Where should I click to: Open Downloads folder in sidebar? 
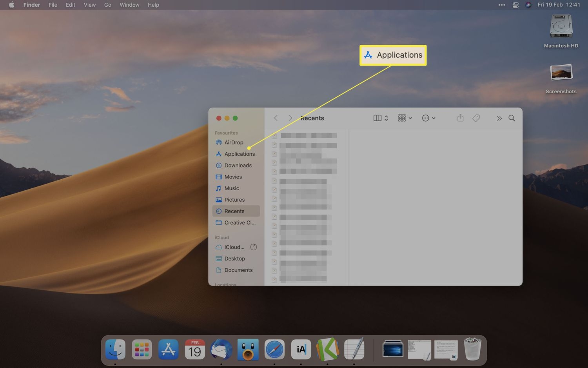[234, 165]
